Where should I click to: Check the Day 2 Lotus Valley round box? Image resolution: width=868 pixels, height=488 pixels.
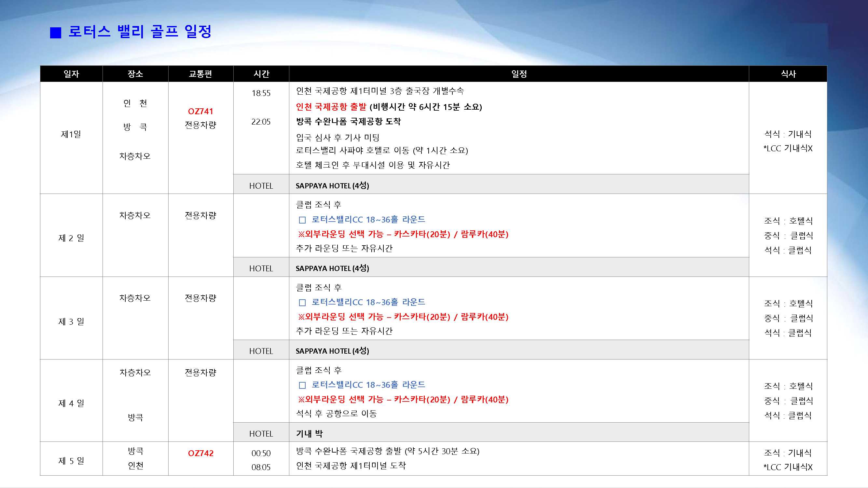click(x=302, y=220)
